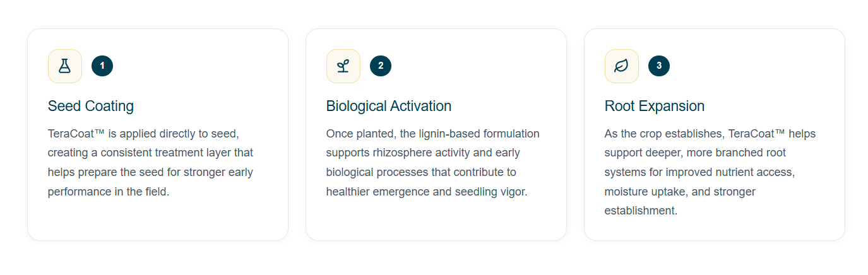The image size is (868, 275).
Task: Select the step 3 number badge
Action: click(x=659, y=66)
